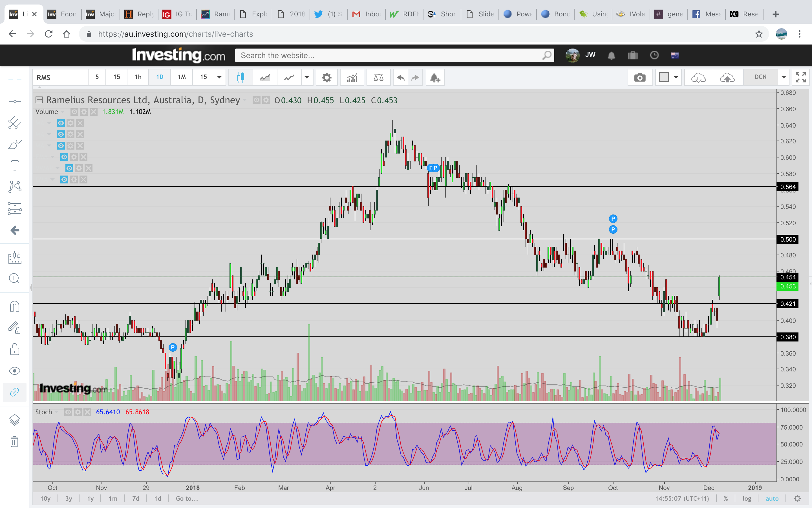Toggle auto scale mode
812x508 pixels.
tap(772, 499)
